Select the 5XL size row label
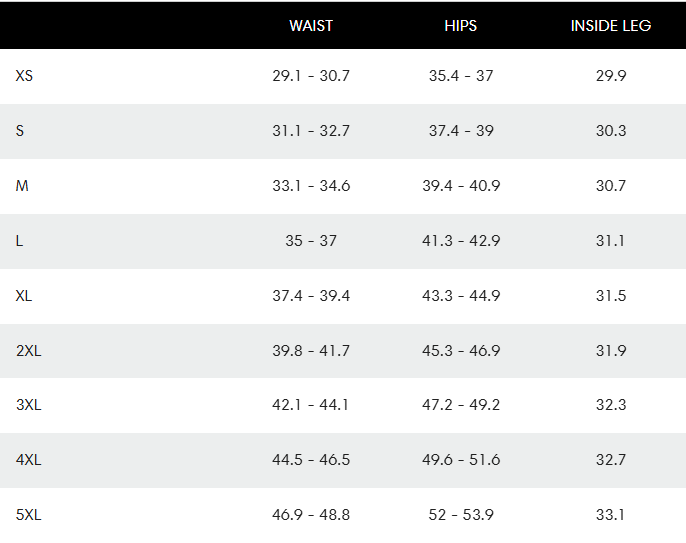 tap(28, 515)
